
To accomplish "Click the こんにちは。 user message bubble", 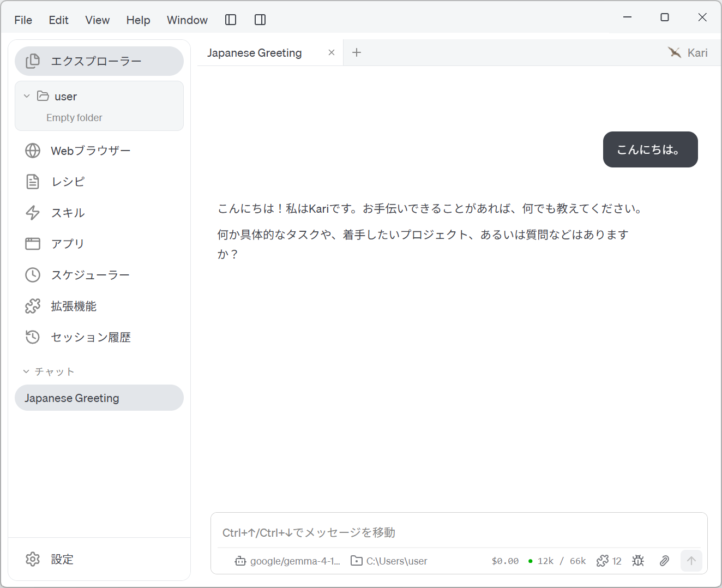I will (x=651, y=149).
